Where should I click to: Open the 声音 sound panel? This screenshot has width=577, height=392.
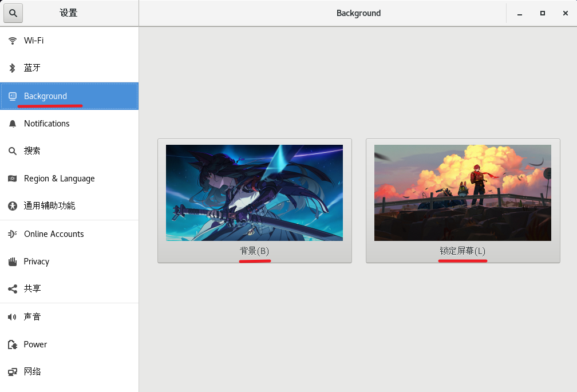69,316
